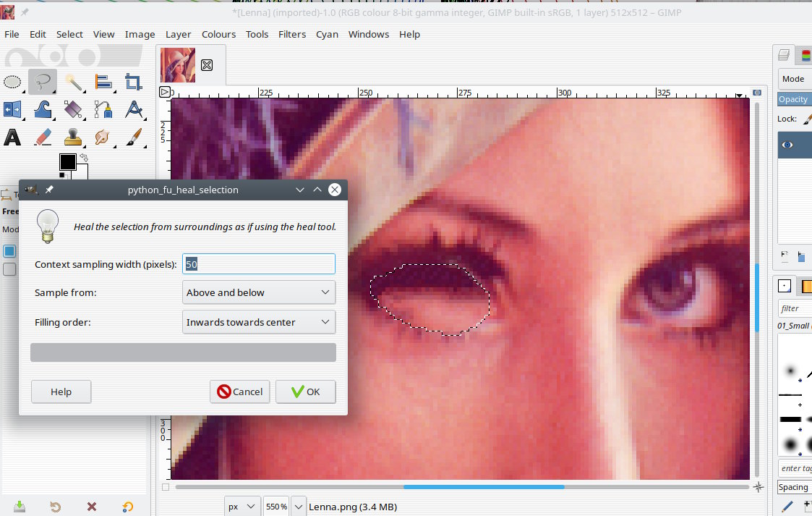This screenshot has height=516, width=812.
Task: Select the Gradient tool
Action: tap(73, 109)
